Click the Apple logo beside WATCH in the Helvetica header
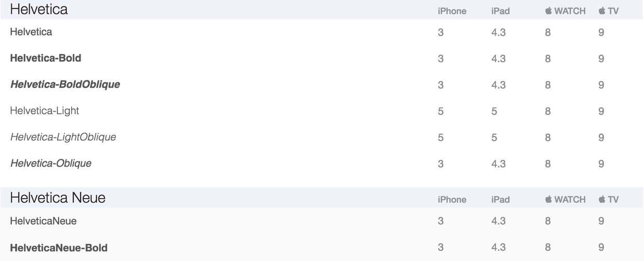 click(548, 11)
